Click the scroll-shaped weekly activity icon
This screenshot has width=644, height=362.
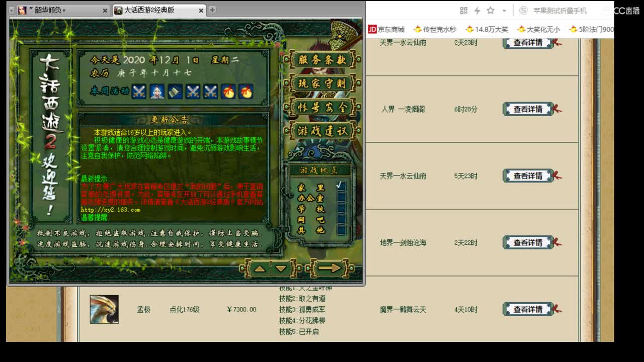[x=175, y=92]
